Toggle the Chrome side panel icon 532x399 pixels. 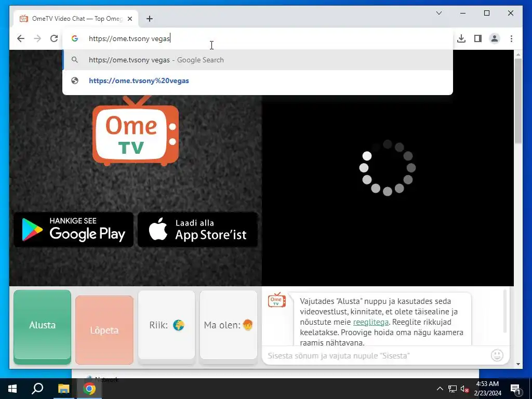click(x=478, y=38)
